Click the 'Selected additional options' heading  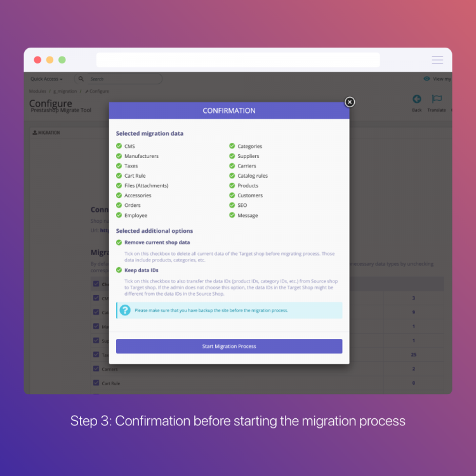[154, 231]
